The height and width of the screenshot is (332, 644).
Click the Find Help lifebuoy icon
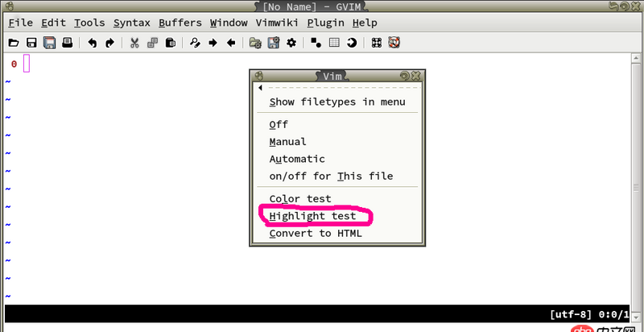[394, 43]
